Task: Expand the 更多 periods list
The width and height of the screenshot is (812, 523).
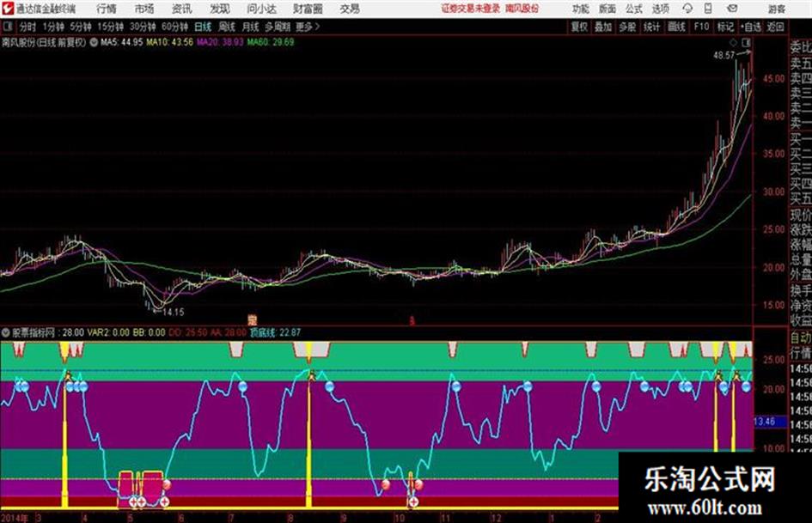Action: (308, 27)
